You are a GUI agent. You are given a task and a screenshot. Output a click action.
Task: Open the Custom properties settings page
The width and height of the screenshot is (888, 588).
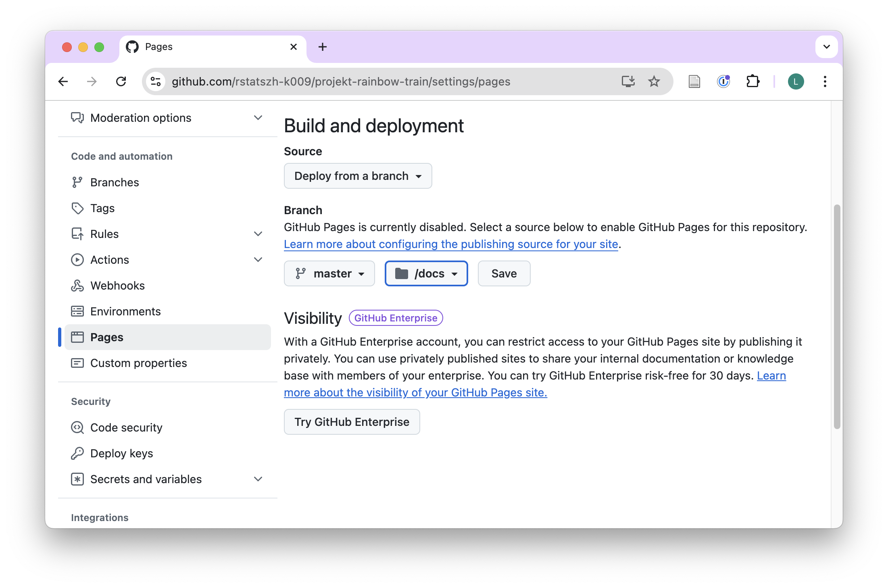tap(168, 363)
